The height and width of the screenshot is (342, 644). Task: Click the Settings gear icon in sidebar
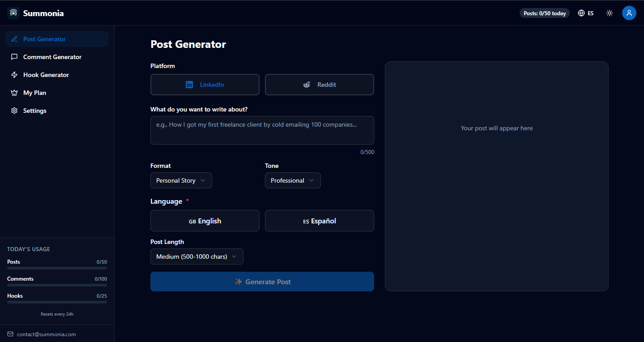[x=14, y=111]
